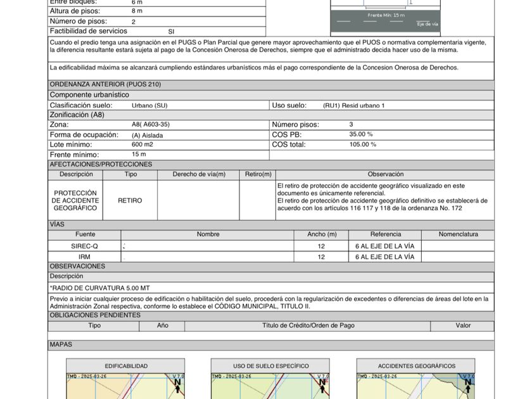
Task: Select the width '12' in the SIREC-Q row
Action: pos(321,246)
